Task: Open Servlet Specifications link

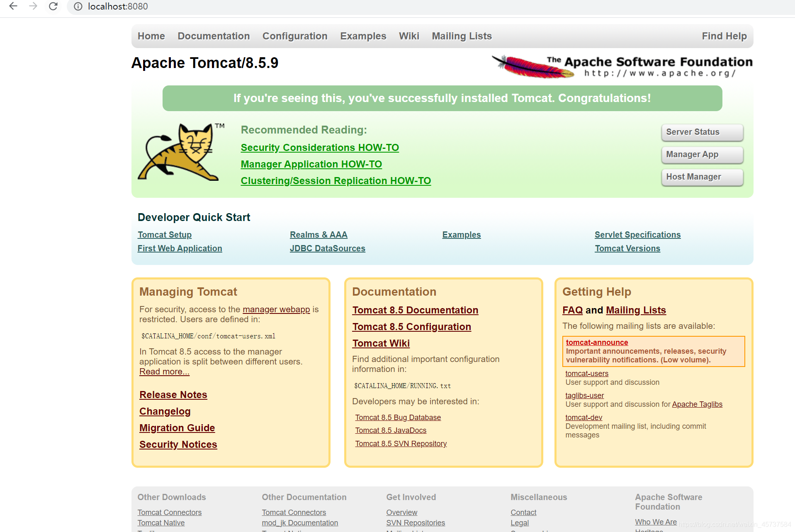Action: pos(638,235)
